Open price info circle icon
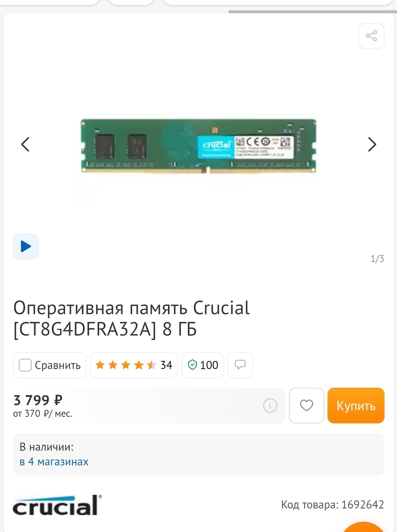 (x=270, y=406)
